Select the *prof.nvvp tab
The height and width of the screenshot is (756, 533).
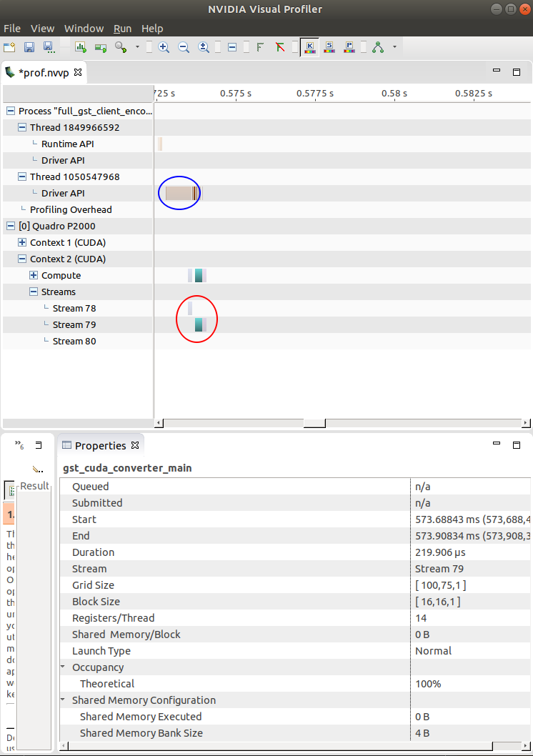click(44, 73)
